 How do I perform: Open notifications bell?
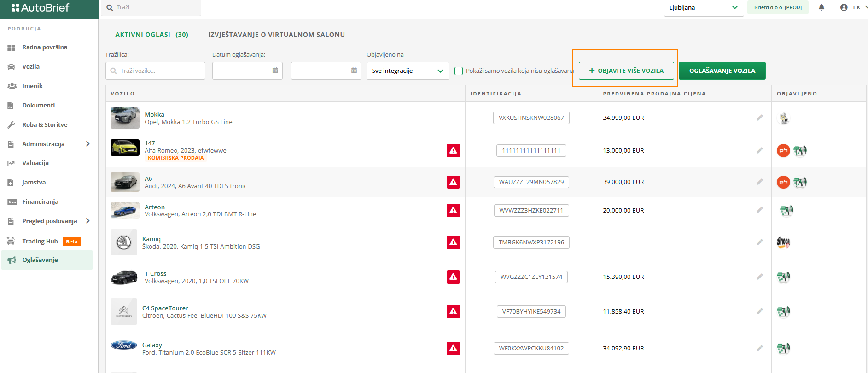821,7
